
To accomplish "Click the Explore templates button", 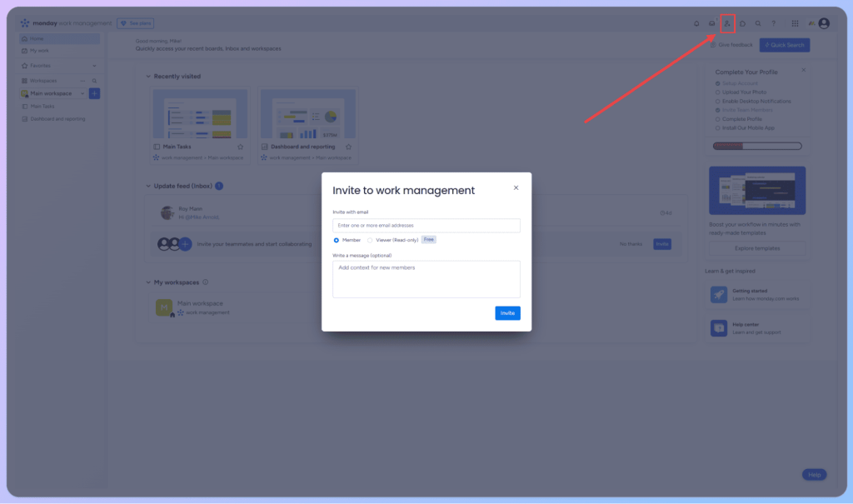I will point(757,248).
